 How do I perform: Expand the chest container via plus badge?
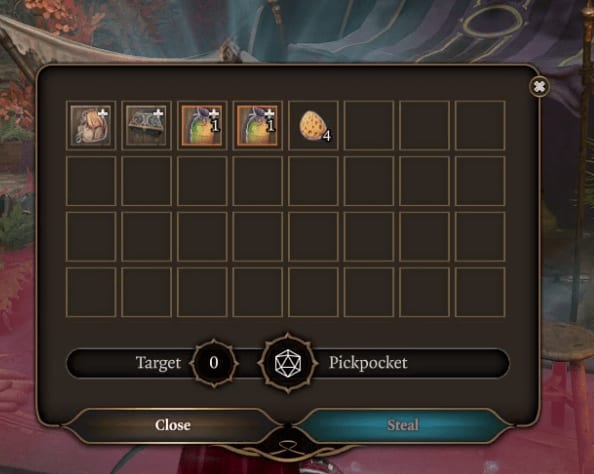click(x=158, y=113)
